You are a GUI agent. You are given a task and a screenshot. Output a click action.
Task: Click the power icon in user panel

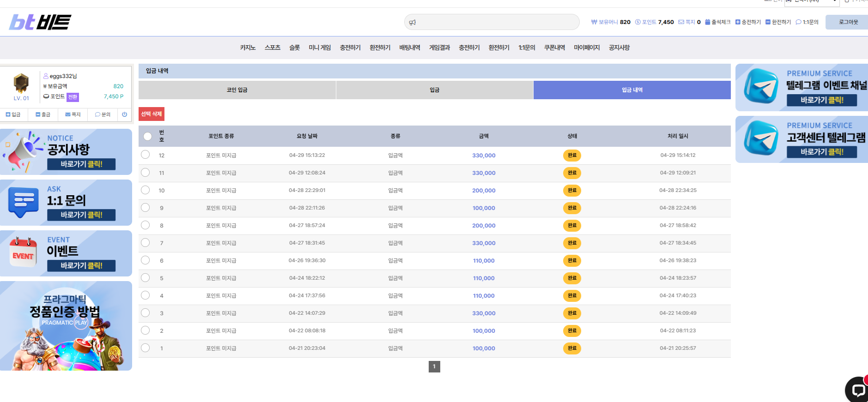pyautogui.click(x=124, y=114)
